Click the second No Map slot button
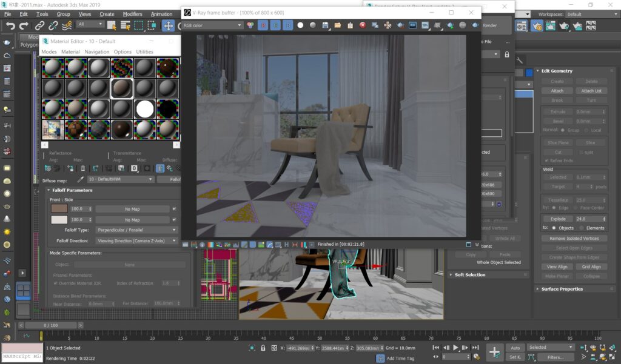This screenshot has width=621, height=364. pos(132,220)
